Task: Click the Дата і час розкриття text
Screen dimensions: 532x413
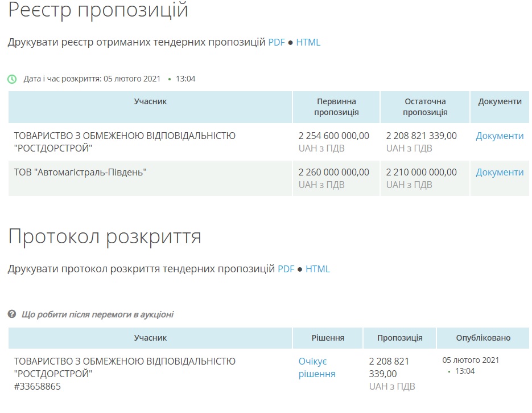Action: (x=92, y=79)
